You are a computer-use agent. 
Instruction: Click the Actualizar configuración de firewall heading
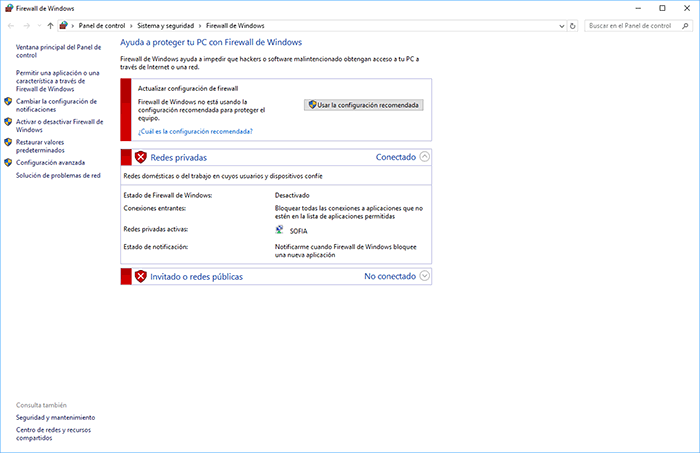pos(188,88)
